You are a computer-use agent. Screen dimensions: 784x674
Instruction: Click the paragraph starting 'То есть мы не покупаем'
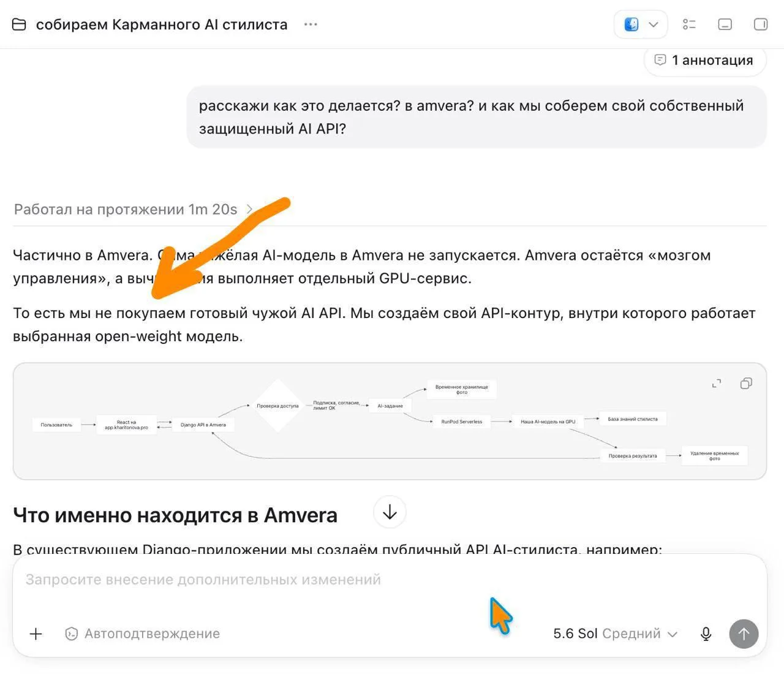[x=384, y=325]
